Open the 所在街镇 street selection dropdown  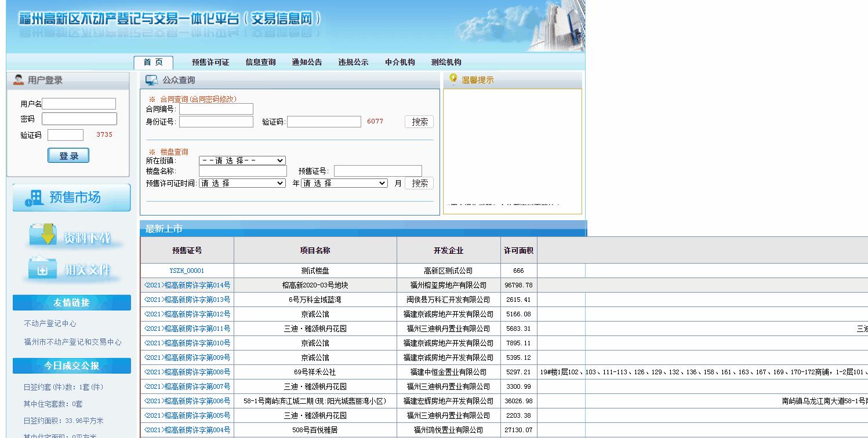(242, 160)
